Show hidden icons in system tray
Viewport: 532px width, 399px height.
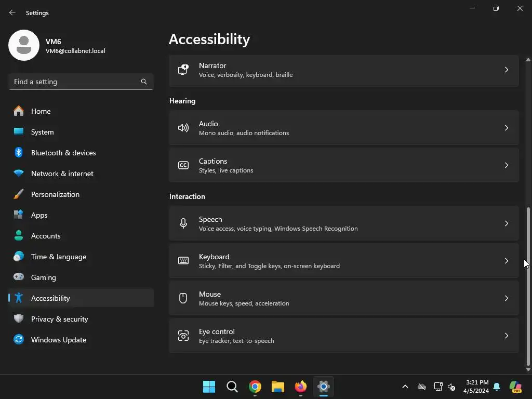click(405, 387)
